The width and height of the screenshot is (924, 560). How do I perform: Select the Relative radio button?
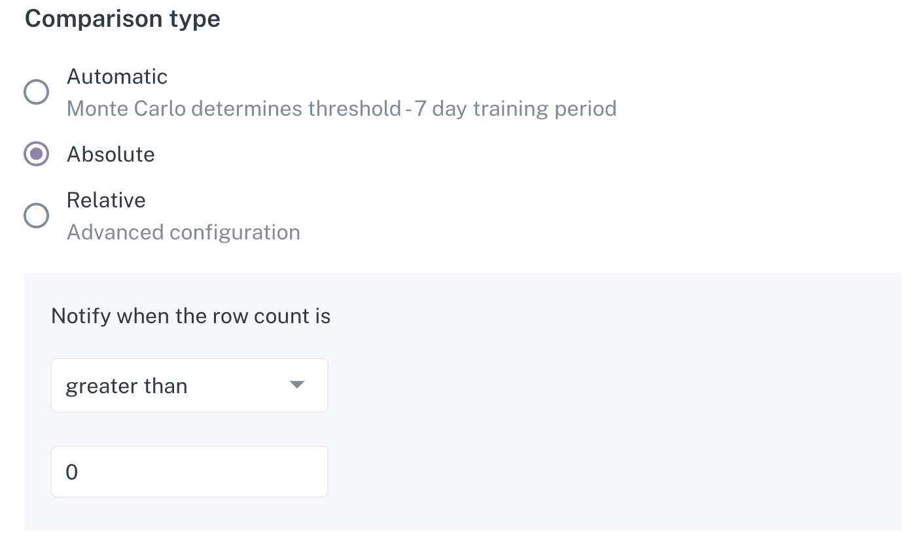(37, 216)
